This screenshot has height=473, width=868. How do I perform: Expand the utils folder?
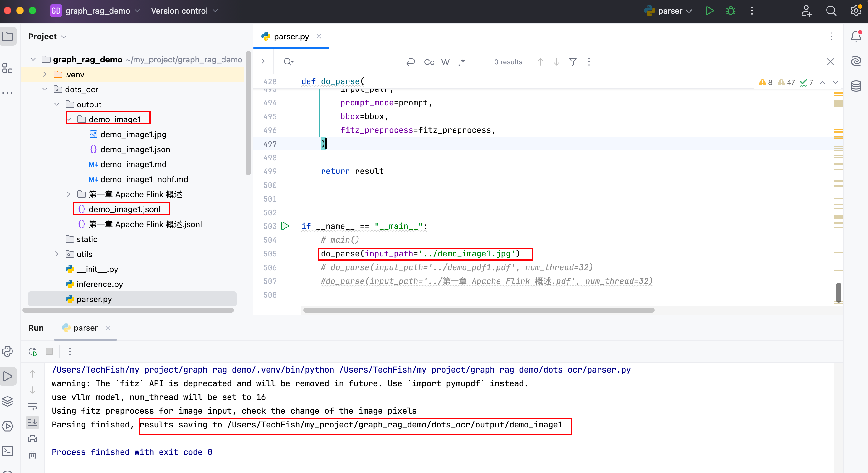pos(56,254)
